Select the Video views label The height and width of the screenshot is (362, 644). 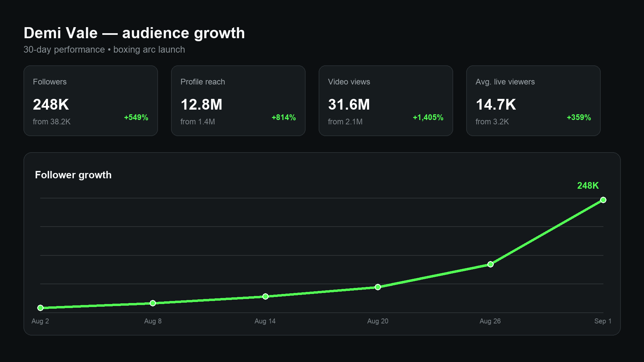pos(349,82)
